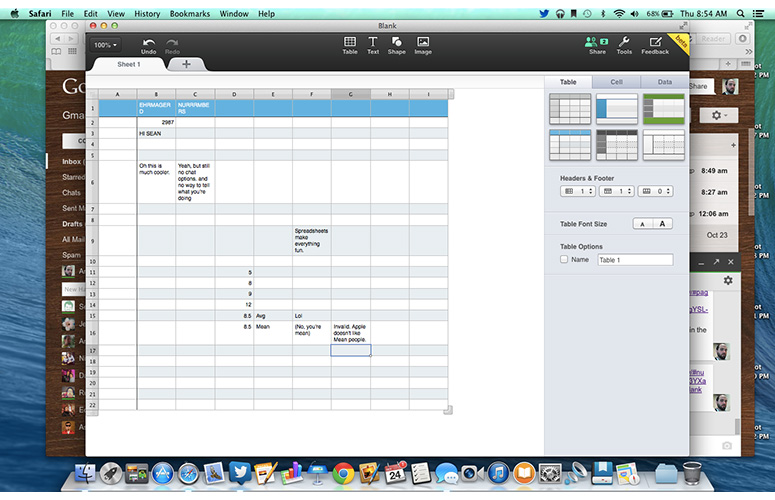775x500 pixels.
Task: Choose the green header table style
Action: click(x=664, y=109)
